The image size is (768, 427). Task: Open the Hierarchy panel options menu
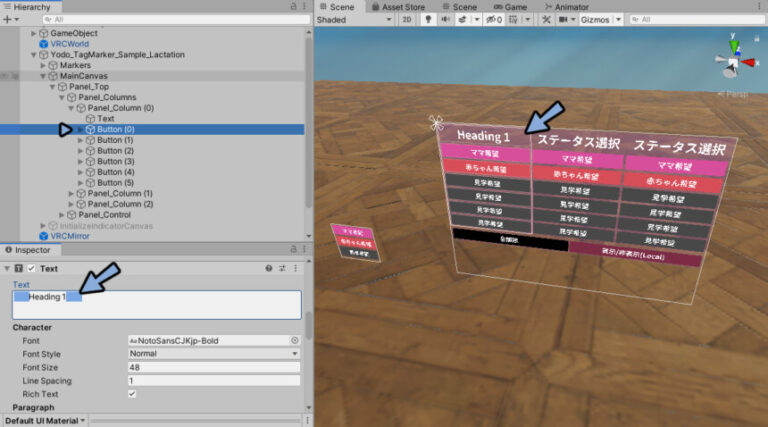tap(304, 6)
